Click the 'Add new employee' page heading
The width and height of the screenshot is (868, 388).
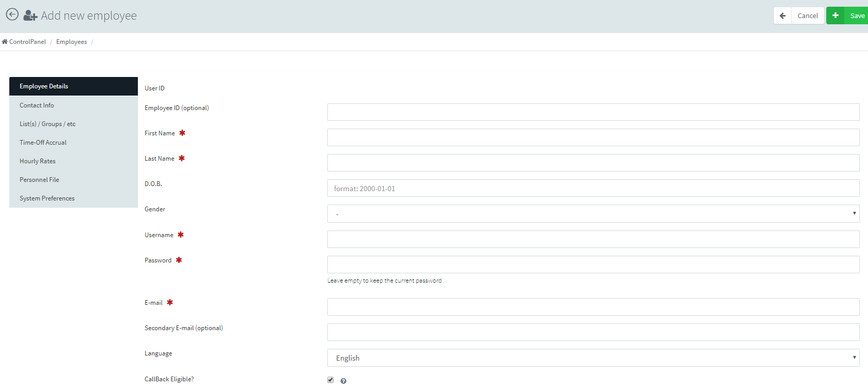coord(89,15)
